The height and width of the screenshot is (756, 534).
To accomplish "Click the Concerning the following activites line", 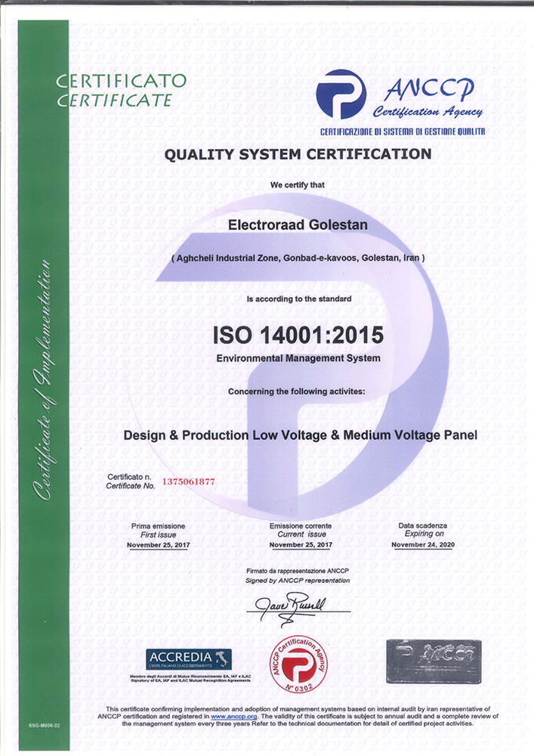I will coord(297,392).
